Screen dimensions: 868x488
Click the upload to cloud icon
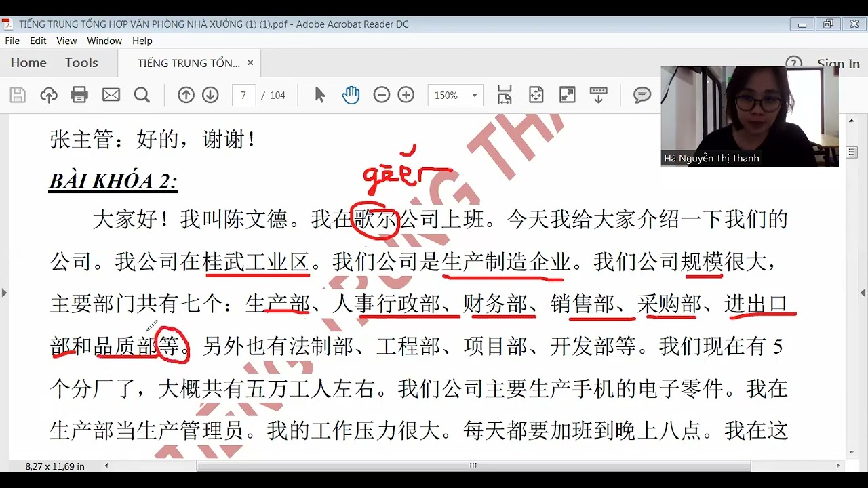click(49, 96)
